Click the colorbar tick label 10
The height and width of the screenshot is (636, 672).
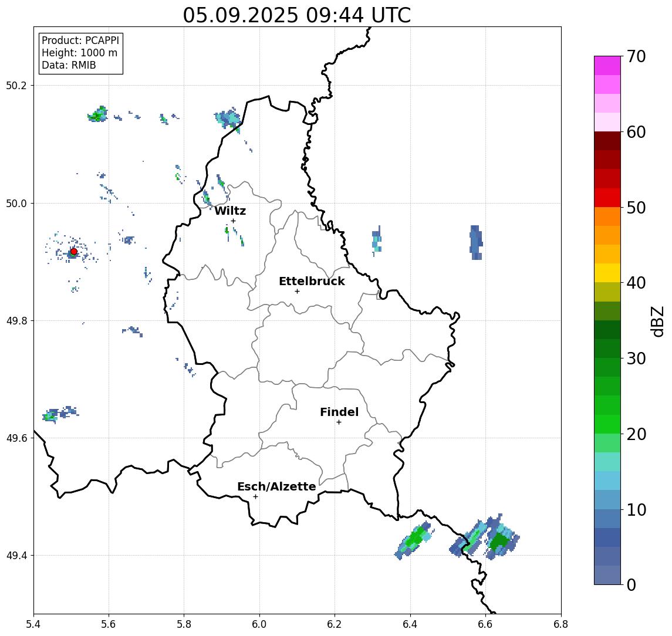coord(636,510)
